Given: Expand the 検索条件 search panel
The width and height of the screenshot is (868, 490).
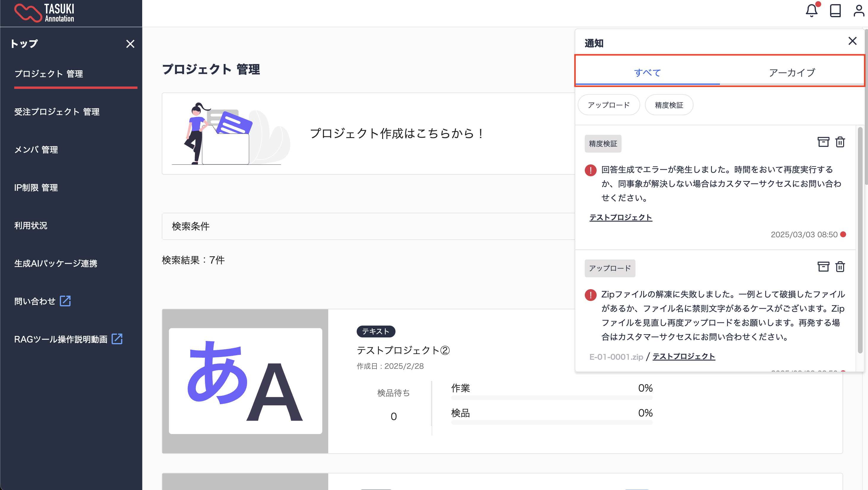Looking at the screenshot, I should tap(368, 226).
